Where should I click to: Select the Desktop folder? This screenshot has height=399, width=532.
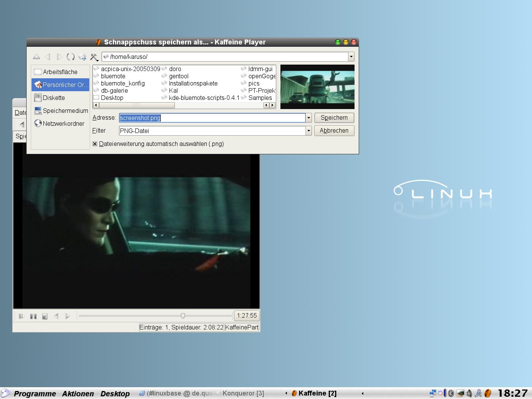[x=109, y=98]
